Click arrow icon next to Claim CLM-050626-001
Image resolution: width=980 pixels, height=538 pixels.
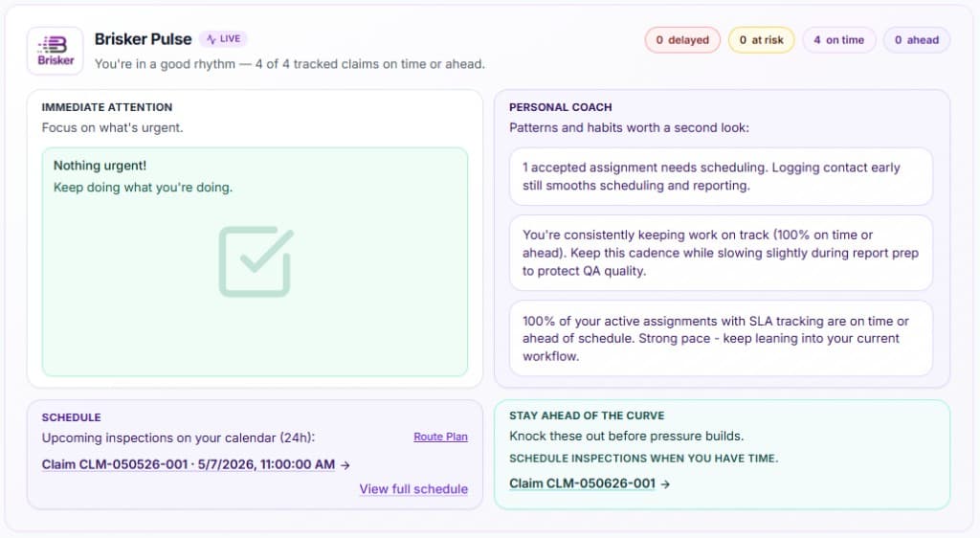coord(665,483)
